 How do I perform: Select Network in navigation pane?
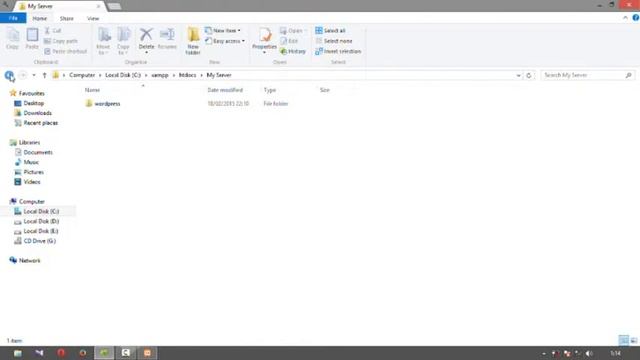point(25,260)
